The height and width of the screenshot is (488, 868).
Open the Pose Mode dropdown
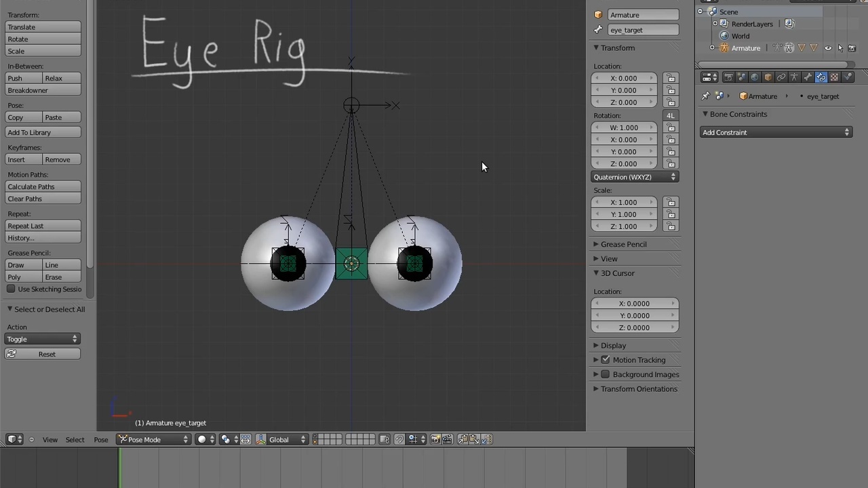(153, 439)
